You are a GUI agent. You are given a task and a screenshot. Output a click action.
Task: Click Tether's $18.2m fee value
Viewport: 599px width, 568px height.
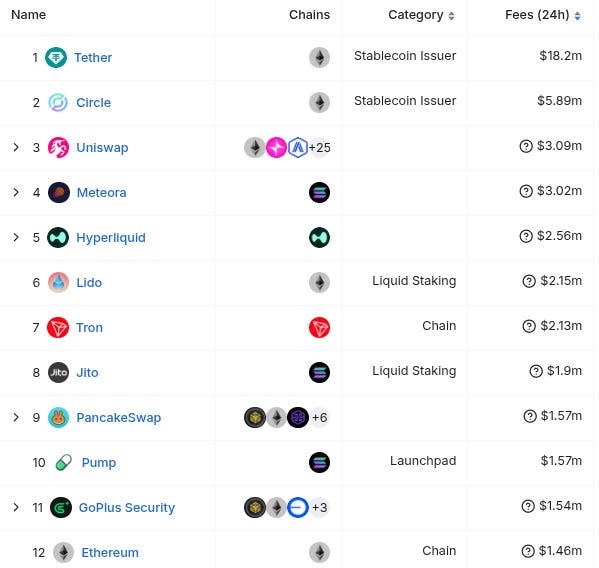pos(560,56)
